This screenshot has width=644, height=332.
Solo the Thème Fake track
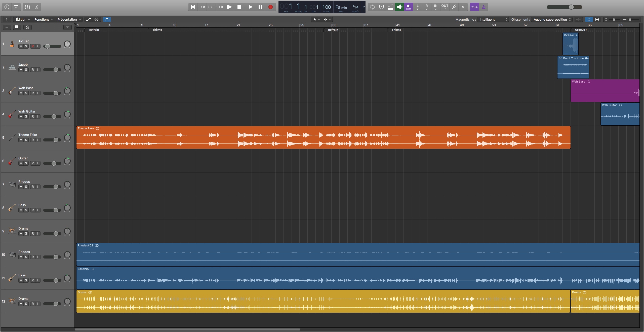pyautogui.click(x=26, y=140)
